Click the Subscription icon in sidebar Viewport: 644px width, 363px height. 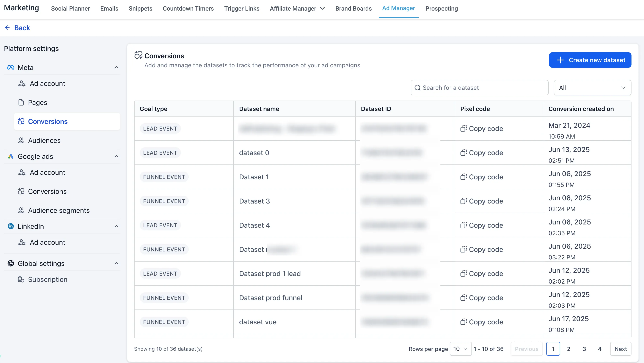tap(21, 279)
